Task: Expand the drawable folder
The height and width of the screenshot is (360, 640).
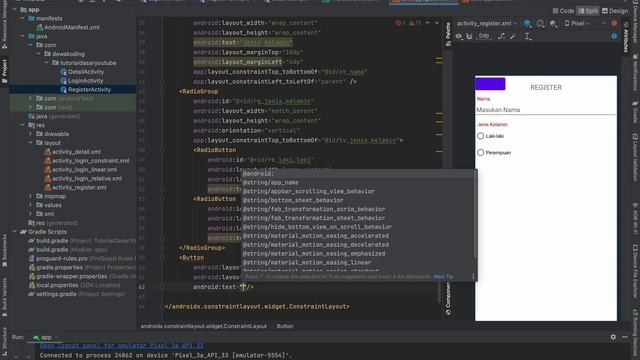Action: pyautogui.click(x=31, y=134)
